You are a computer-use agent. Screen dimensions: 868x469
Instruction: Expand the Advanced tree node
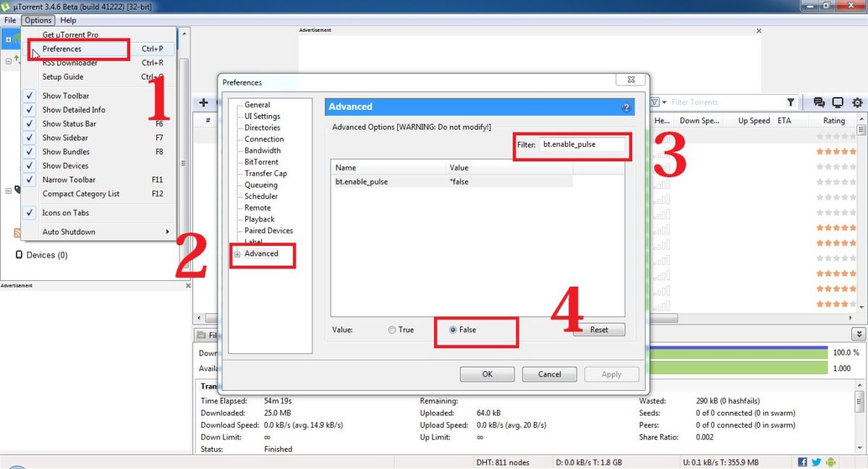pyautogui.click(x=237, y=254)
